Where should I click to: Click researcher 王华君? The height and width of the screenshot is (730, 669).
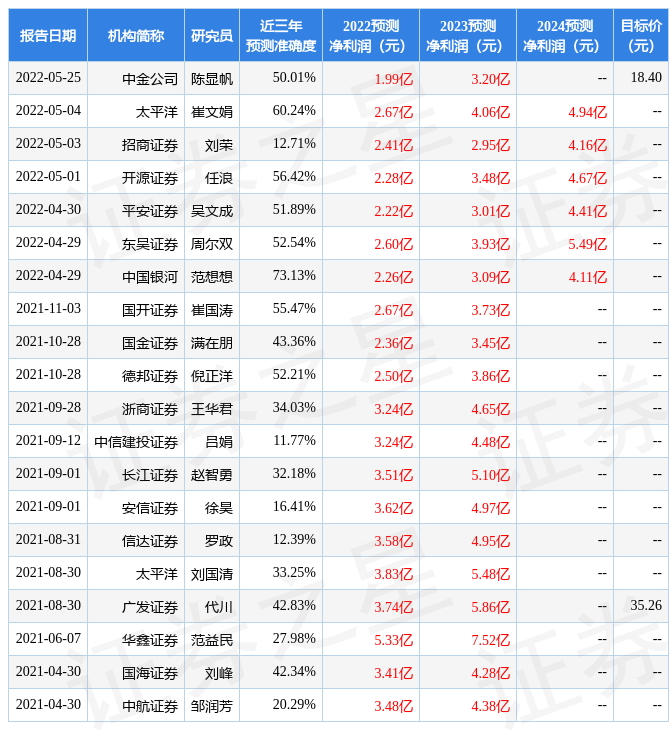coord(212,409)
